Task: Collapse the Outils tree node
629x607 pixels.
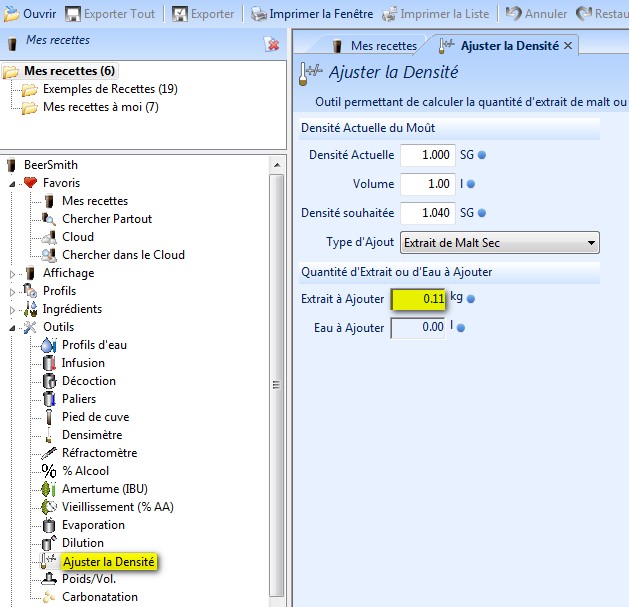Action: click(13, 327)
